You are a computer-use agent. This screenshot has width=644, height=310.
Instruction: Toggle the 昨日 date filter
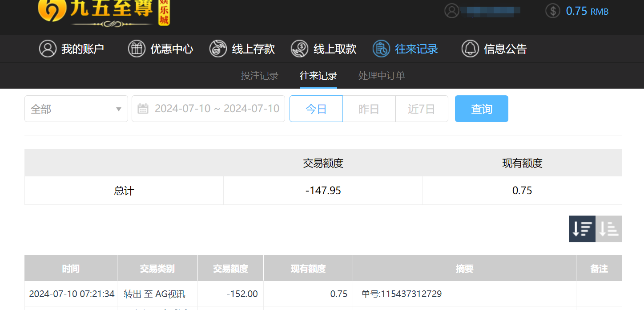369,108
